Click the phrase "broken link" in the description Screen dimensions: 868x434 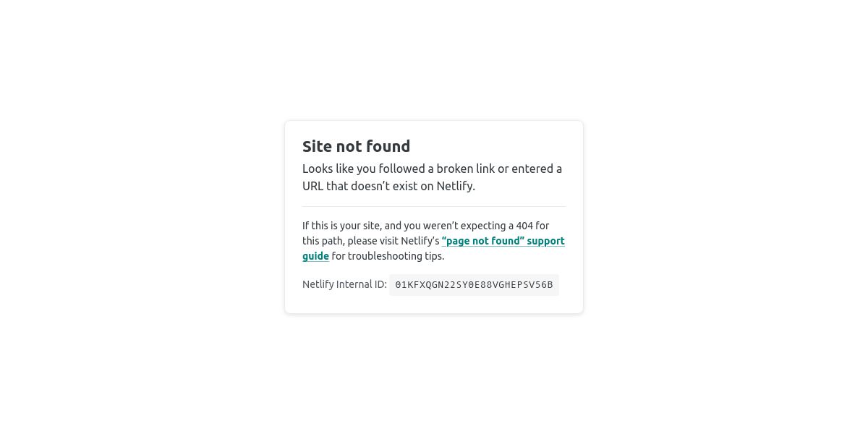(465, 169)
